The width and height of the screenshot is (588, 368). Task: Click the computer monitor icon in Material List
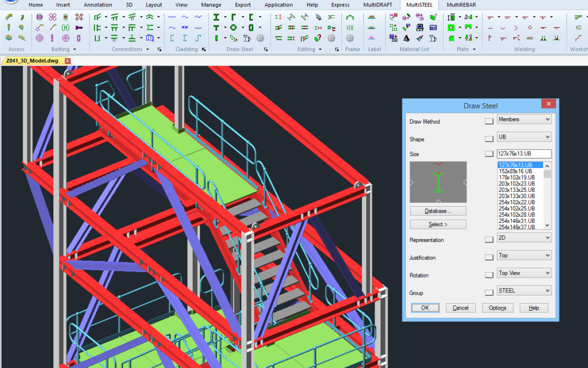(x=420, y=28)
